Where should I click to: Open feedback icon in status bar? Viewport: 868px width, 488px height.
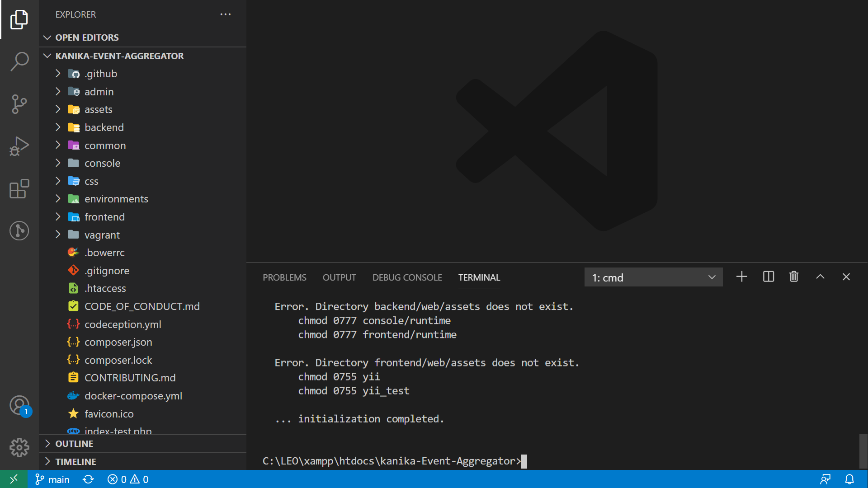pyautogui.click(x=826, y=479)
